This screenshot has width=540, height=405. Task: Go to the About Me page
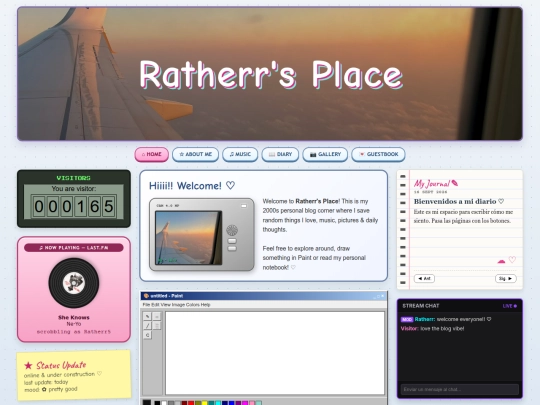pyautogui.click(x=196, y=154)
